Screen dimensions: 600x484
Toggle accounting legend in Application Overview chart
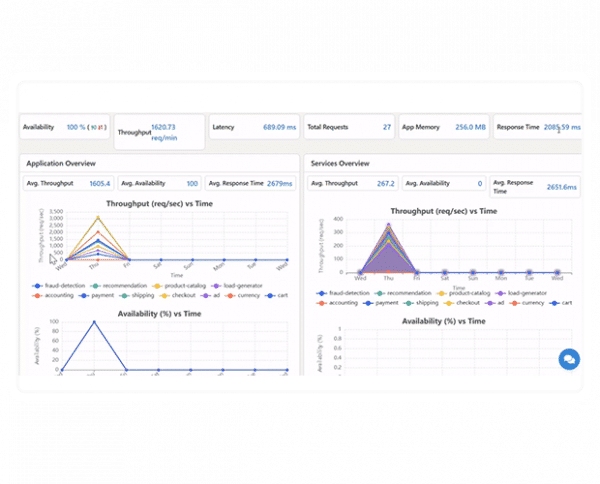[53, 295]
